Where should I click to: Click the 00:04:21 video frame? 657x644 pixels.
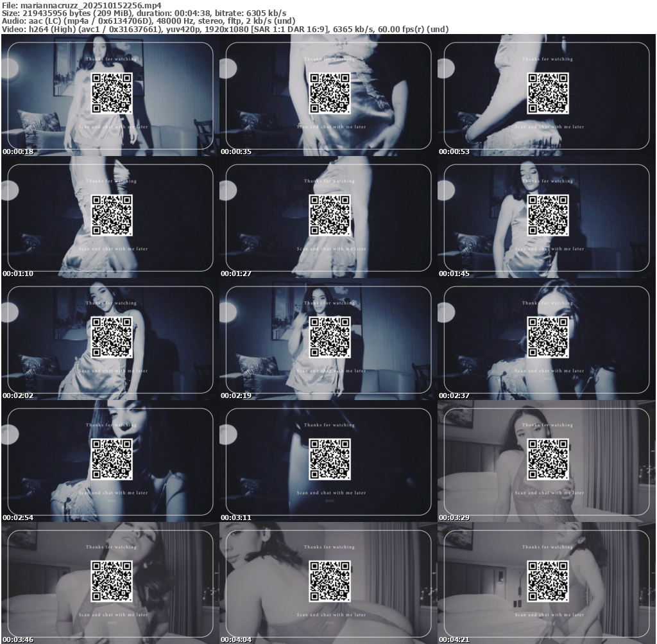click(x=547, y=583)
